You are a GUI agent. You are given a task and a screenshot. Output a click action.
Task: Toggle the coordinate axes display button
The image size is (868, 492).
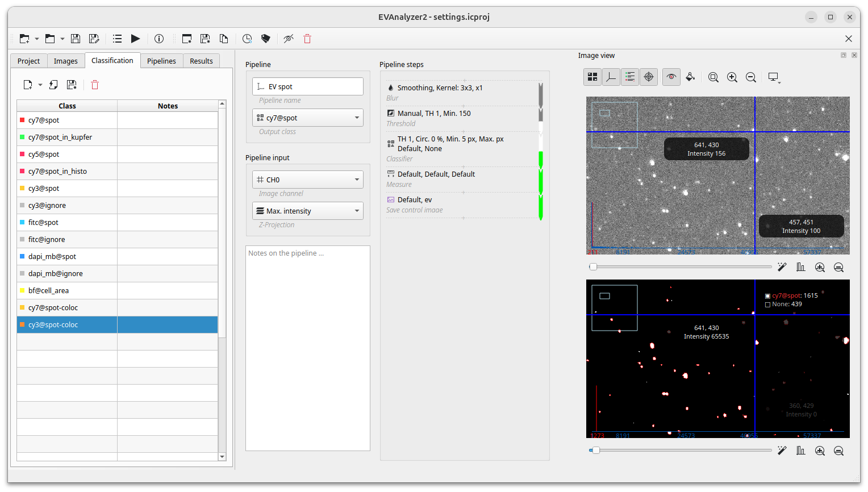click(611, 77)
